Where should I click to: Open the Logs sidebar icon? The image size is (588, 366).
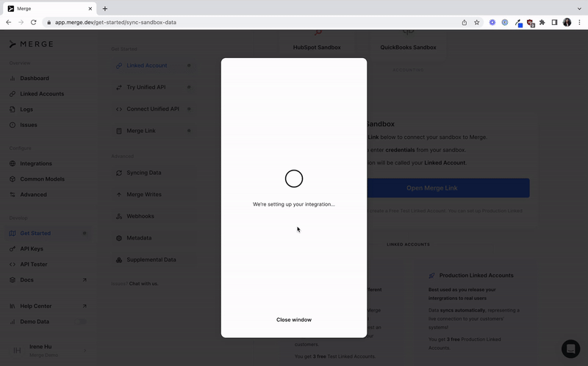(12, 110)
